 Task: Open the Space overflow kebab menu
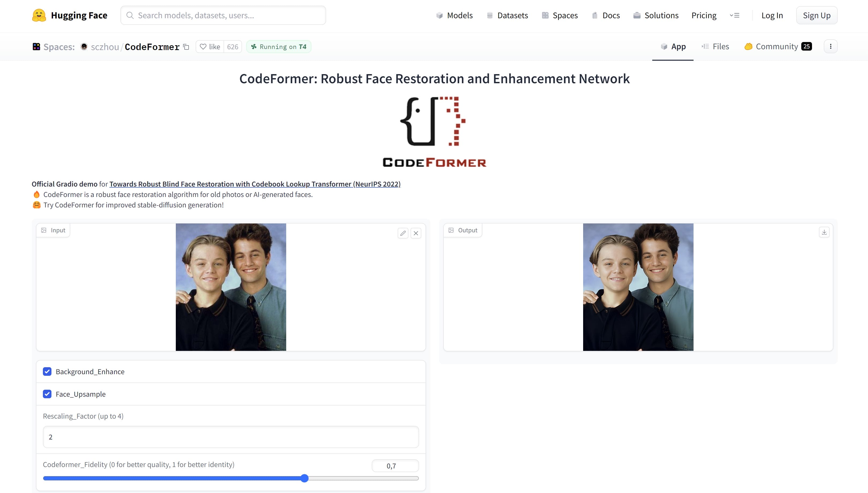tap(830, 46)
